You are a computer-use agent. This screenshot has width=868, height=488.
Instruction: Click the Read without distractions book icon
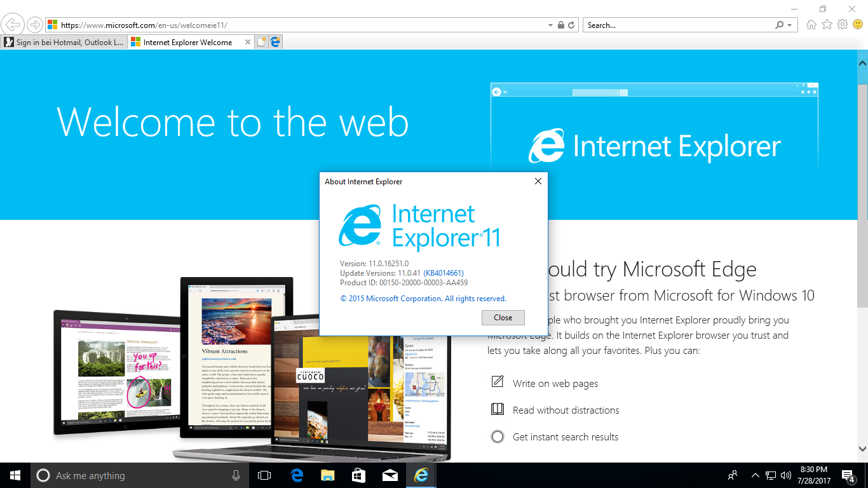tap(498, 409)
